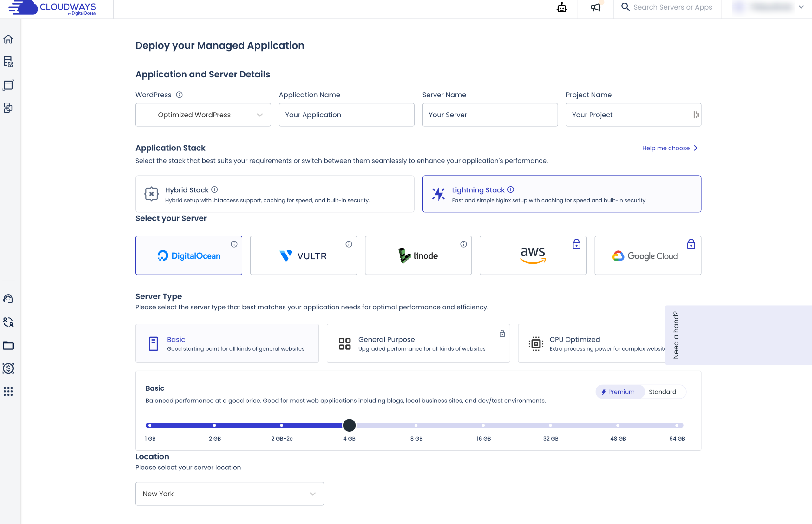Screen dimensions: 812x524
Task: Switch pricing to Standard
Action: [662, 392]
